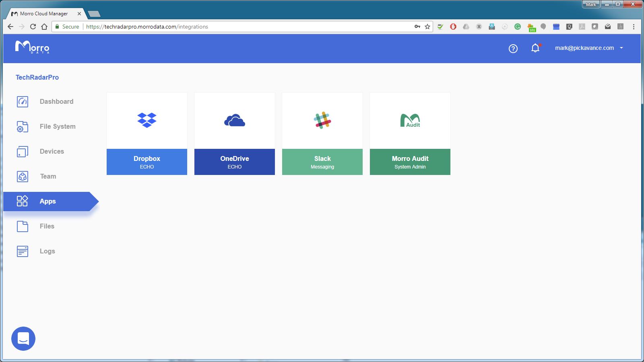
Task: Click the TechRadarPro organization link
Action: point(37,77)
